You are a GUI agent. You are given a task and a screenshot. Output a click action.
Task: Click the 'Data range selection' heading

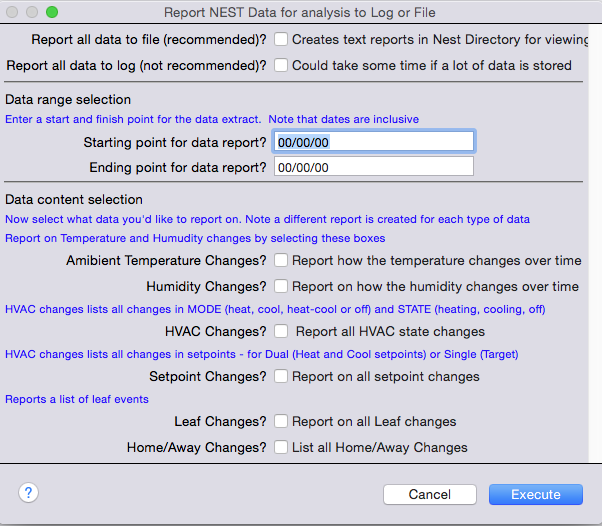(x=68, y=100)
